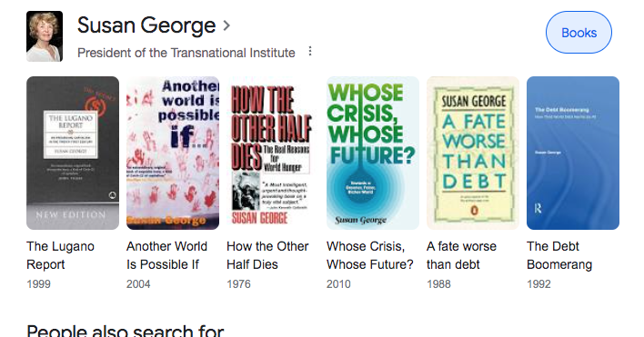Open A Fate Worse Than Debt cover

(x=473, y=153)
